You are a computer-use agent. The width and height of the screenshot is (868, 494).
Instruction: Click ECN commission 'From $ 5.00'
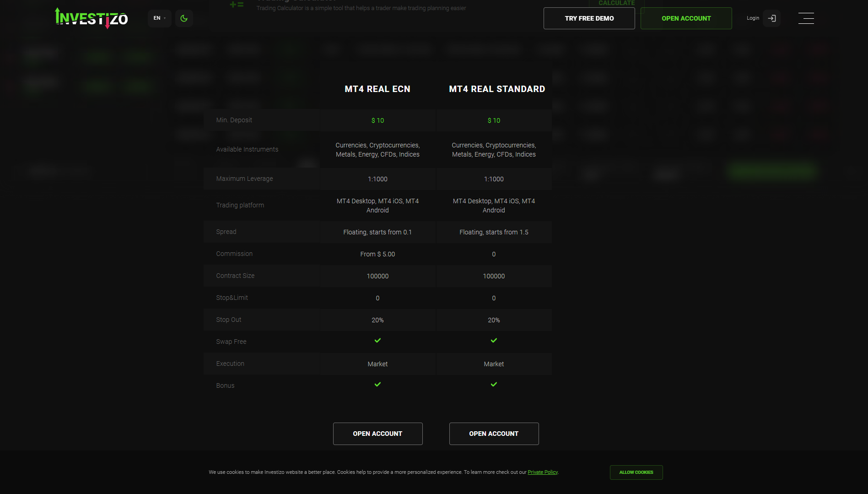pos(378,254)
